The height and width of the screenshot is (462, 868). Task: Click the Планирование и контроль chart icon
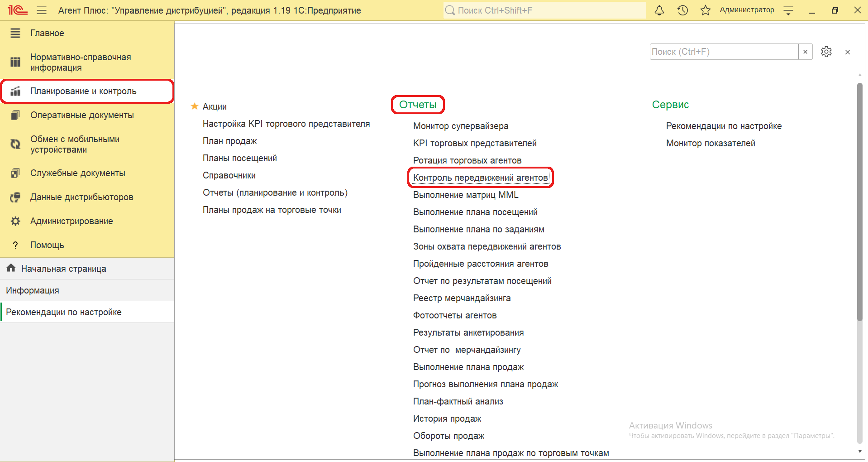point(15,91)
